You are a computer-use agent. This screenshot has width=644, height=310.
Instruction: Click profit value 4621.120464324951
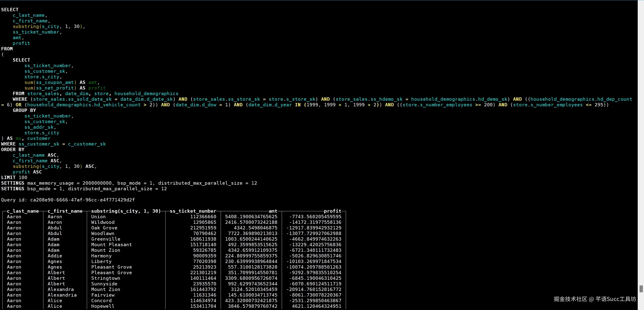pyautogui.click(x=316, y=306)
